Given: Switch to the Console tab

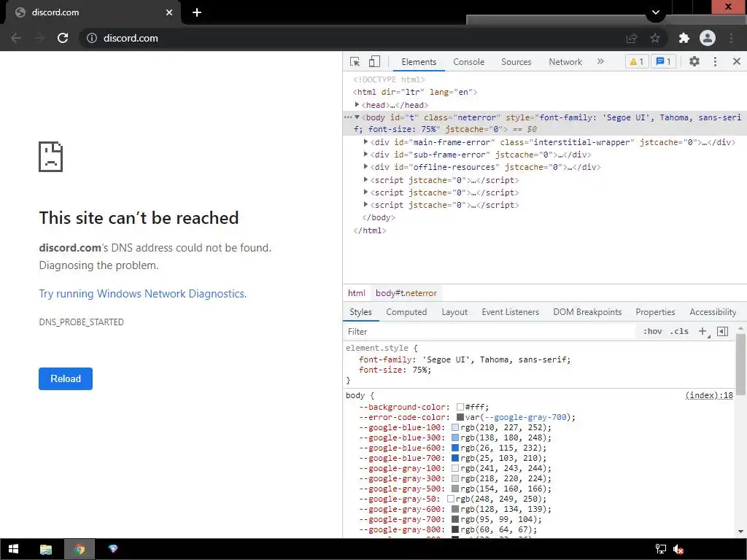Looking at the screenshot, I should (x=469, y=62).
